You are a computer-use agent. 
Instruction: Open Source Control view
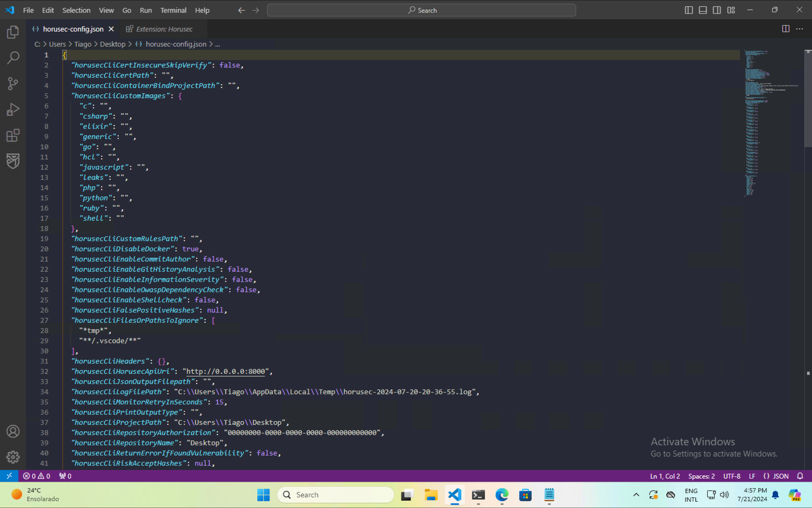pos(13,84)
